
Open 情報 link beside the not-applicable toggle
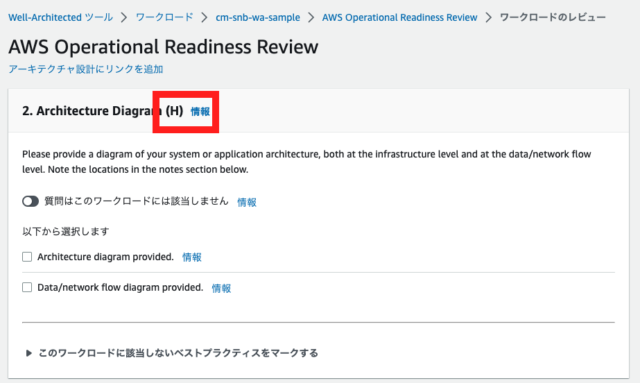[247, 202]
